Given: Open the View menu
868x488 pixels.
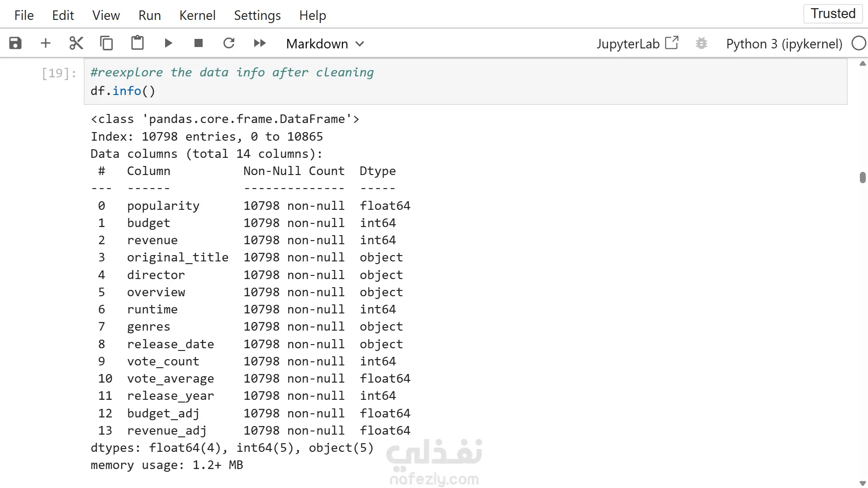Looking at the screenshot, I should (106, 15).
